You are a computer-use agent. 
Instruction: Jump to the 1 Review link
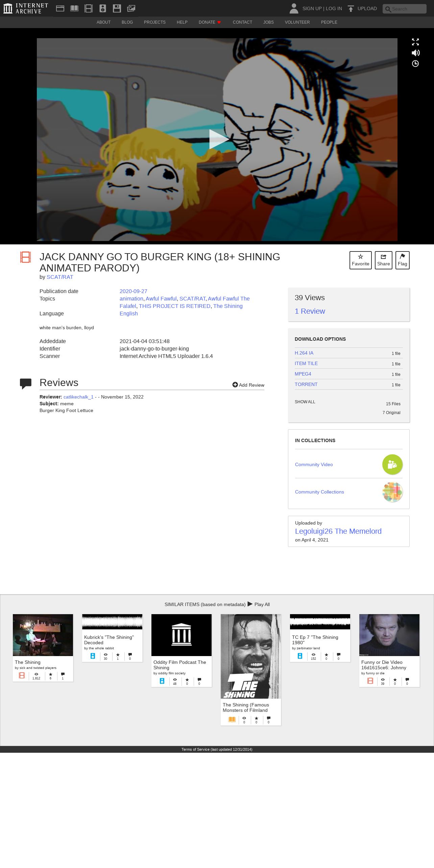310,311
